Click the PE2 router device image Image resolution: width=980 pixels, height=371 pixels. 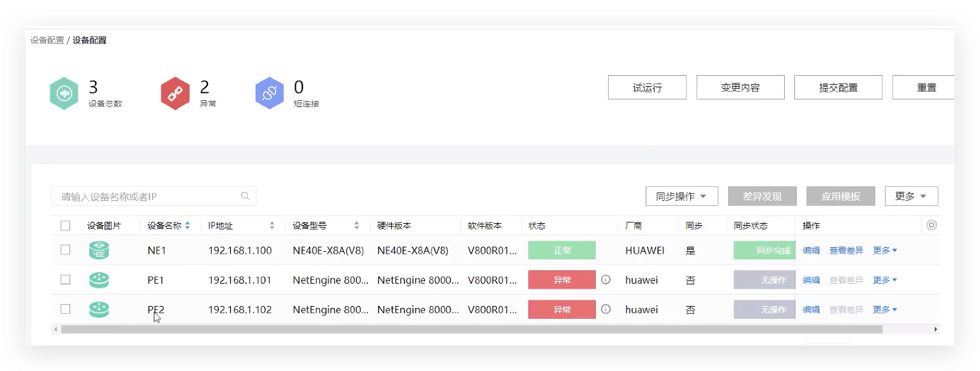click(99, 309)
